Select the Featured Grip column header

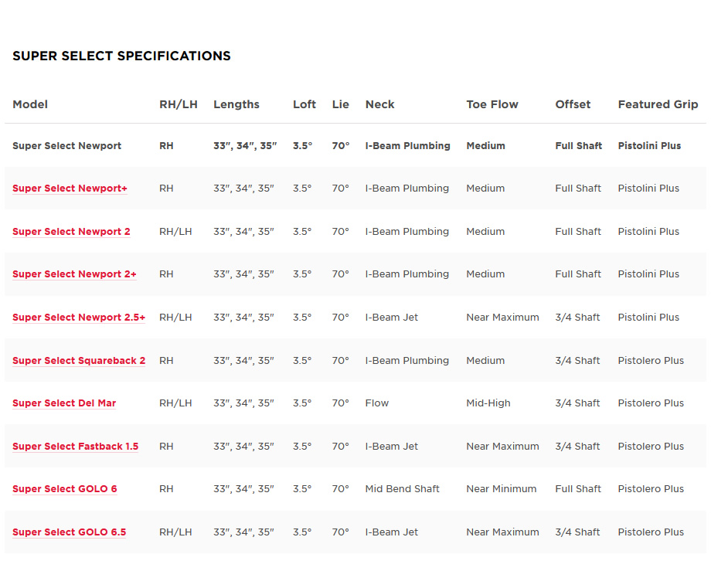click(658, 104)
